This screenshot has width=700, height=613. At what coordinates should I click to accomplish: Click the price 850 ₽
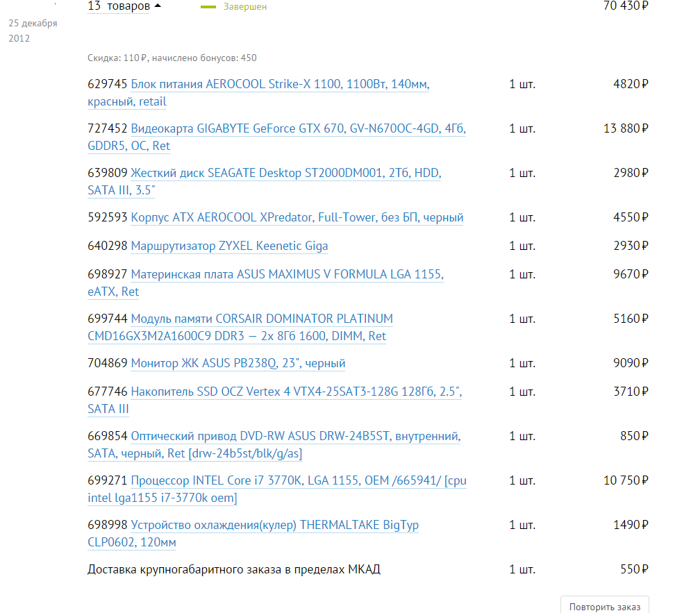pyautogui.click(x=634, y=437)
